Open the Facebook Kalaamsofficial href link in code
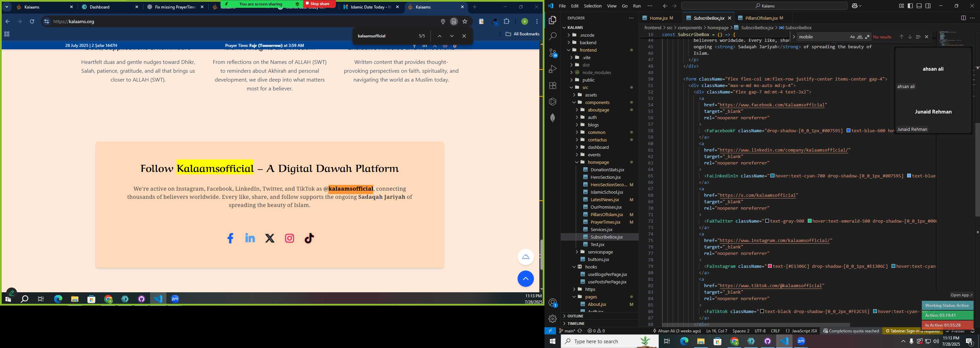This screenshot has width=980, height=348. click(x=772, y=105)
